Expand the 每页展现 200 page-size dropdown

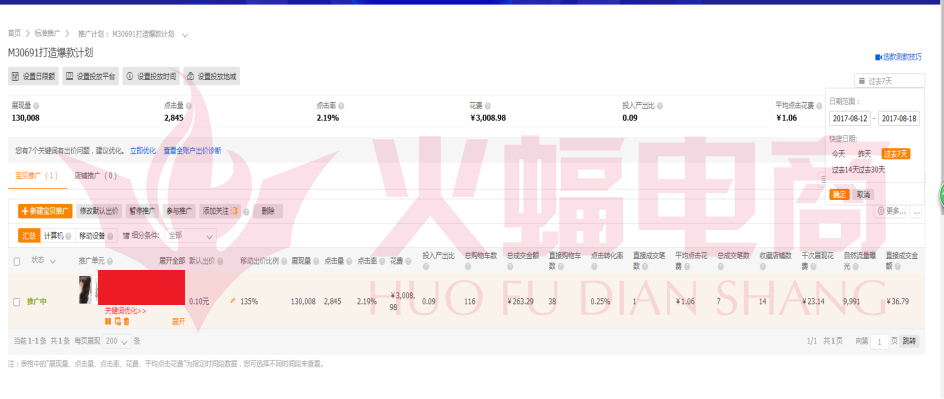click(x=117, y=341)
